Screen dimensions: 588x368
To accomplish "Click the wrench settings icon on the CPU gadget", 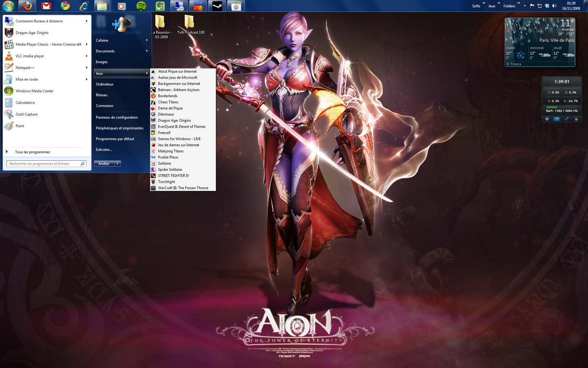I will point(566,119).
